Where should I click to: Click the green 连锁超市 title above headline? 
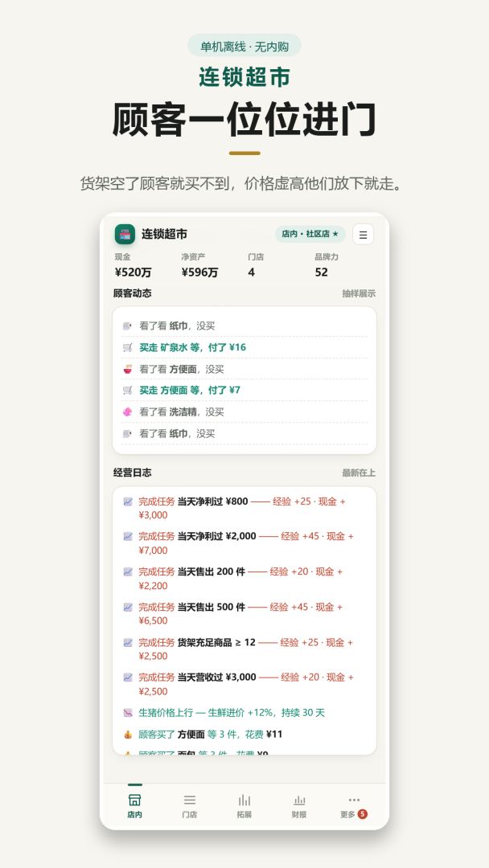(244, 77)
